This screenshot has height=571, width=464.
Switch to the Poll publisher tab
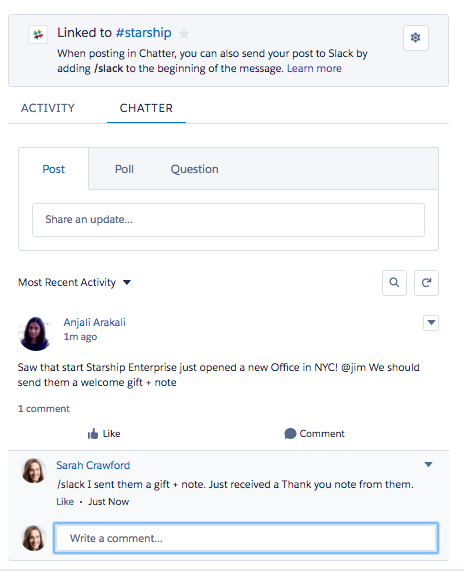point(124,169)
